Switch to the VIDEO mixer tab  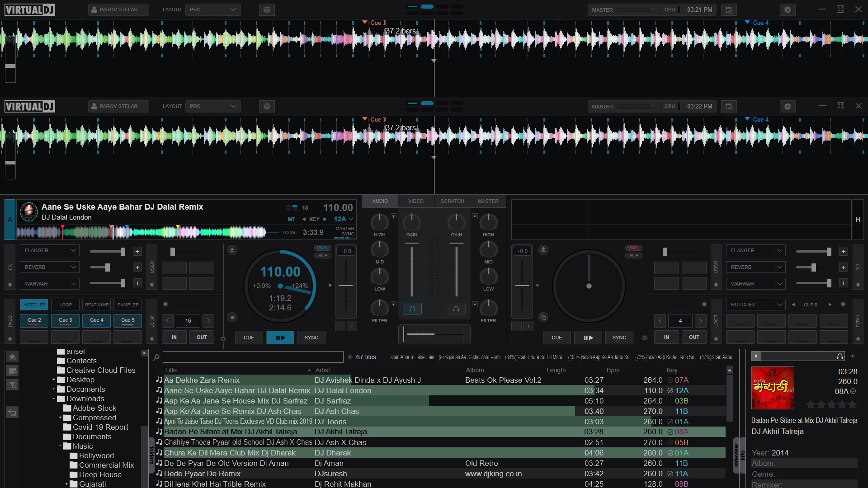(x=415, y=201)
